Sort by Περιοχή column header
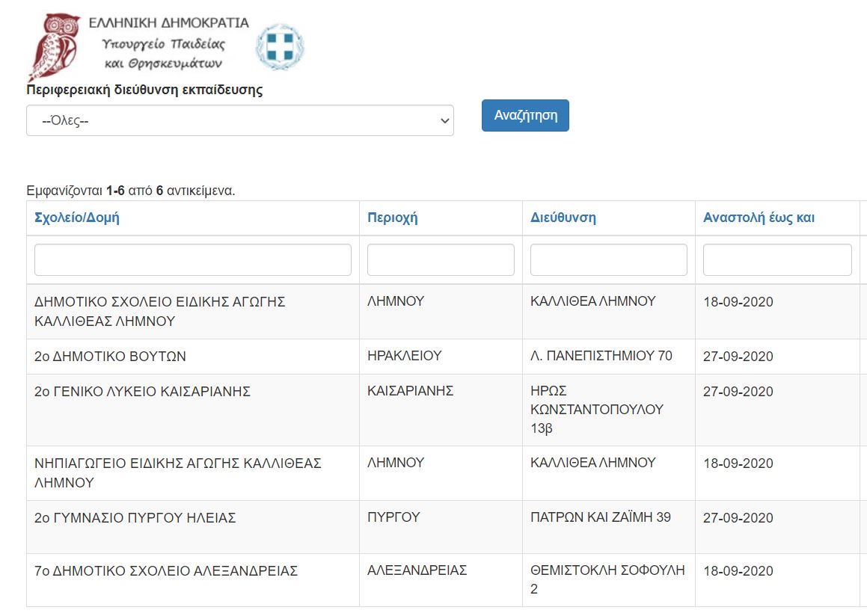867x616 pixels. (x=392, y=218)
